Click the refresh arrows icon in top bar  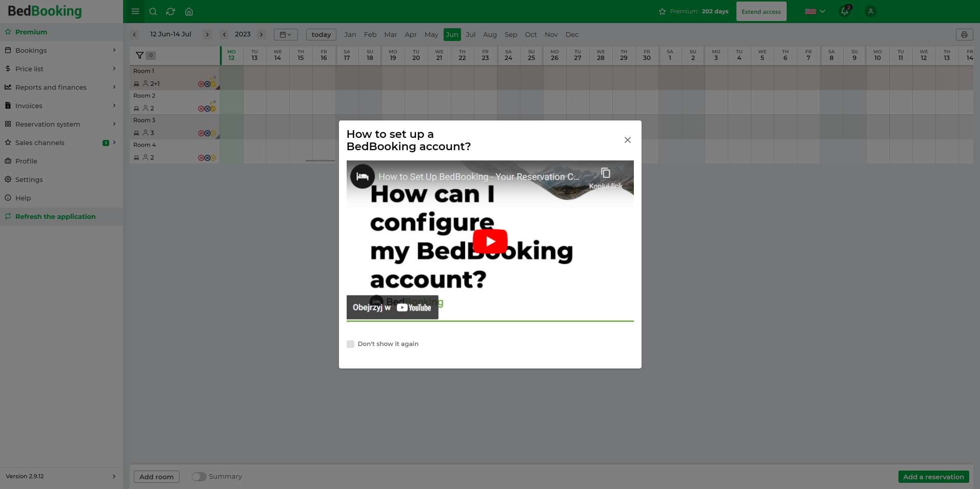171,11
